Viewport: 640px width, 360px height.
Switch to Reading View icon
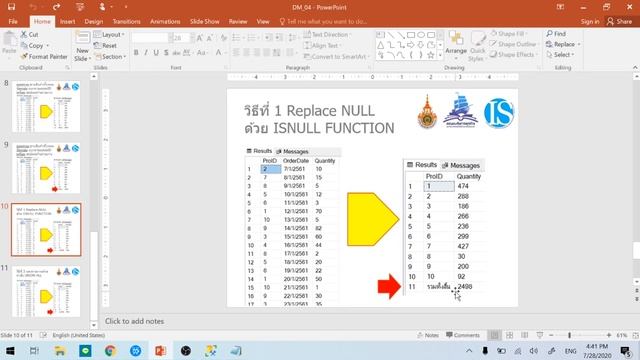pyautogui.click(x=524, y=335)
